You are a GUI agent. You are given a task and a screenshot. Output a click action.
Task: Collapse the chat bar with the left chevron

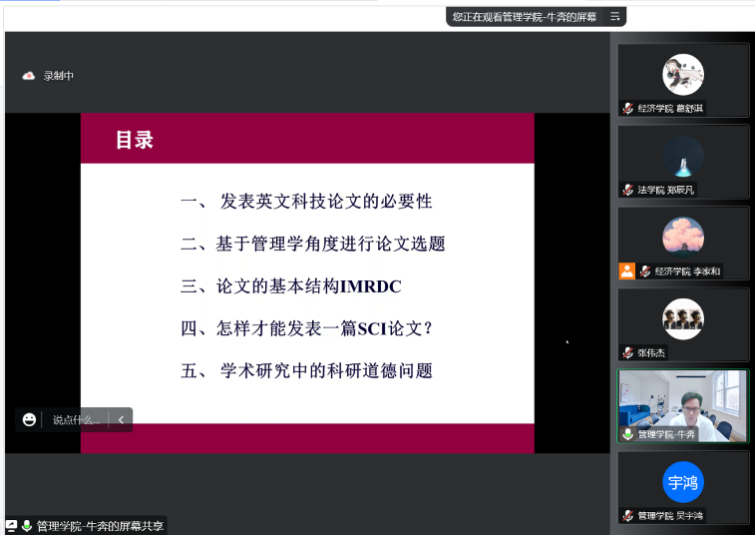click(121, 420)
